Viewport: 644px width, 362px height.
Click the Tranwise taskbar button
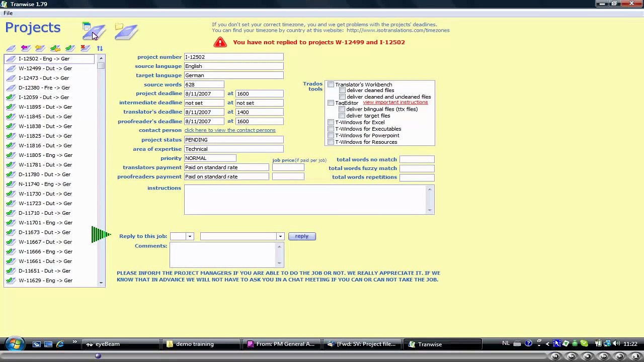442,344
